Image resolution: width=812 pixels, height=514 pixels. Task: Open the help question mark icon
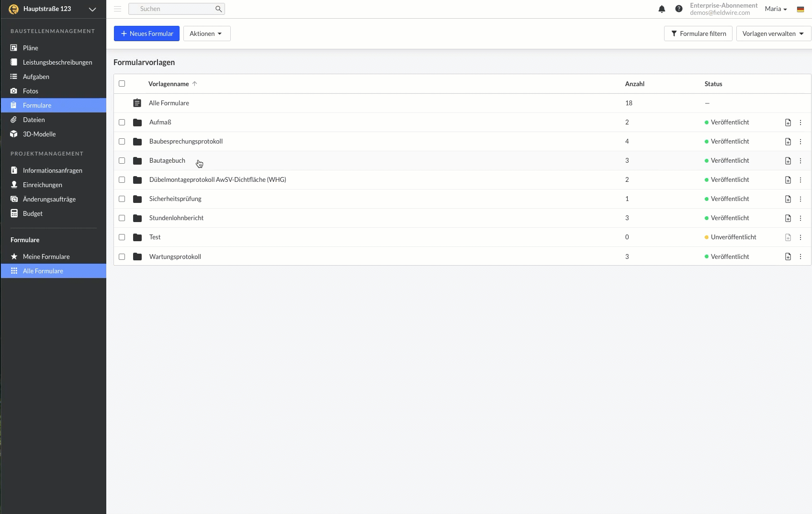pyautogui.click(x=679, y=9)
